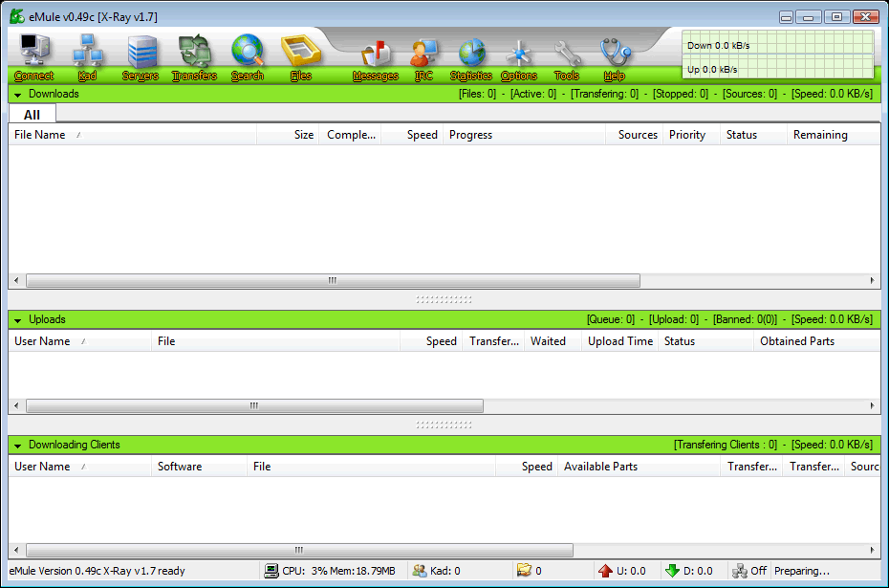This screenshot has height=588, width=889.
Task: Sort clients by Software column
Action: point(199,467)
